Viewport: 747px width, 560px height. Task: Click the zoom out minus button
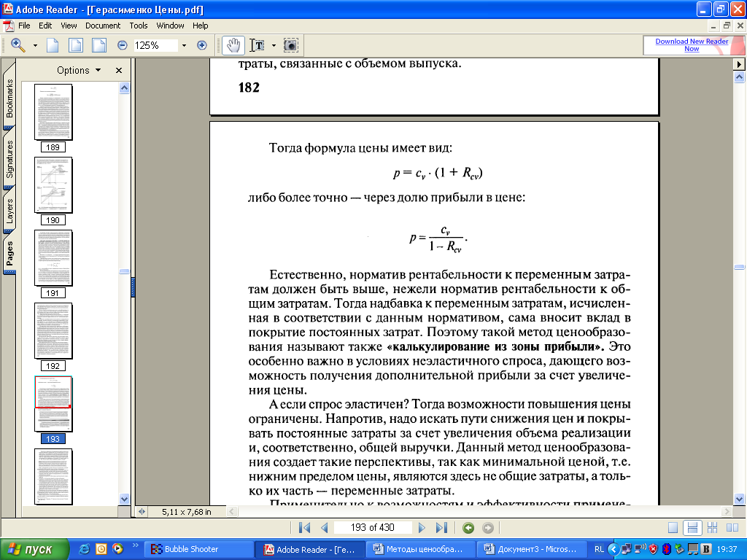[123, 45]
